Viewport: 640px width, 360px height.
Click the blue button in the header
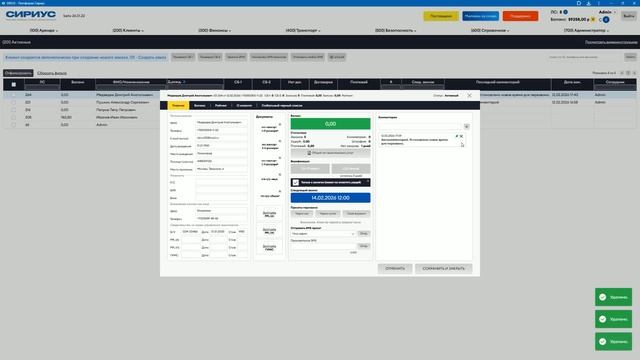(480, 16)
